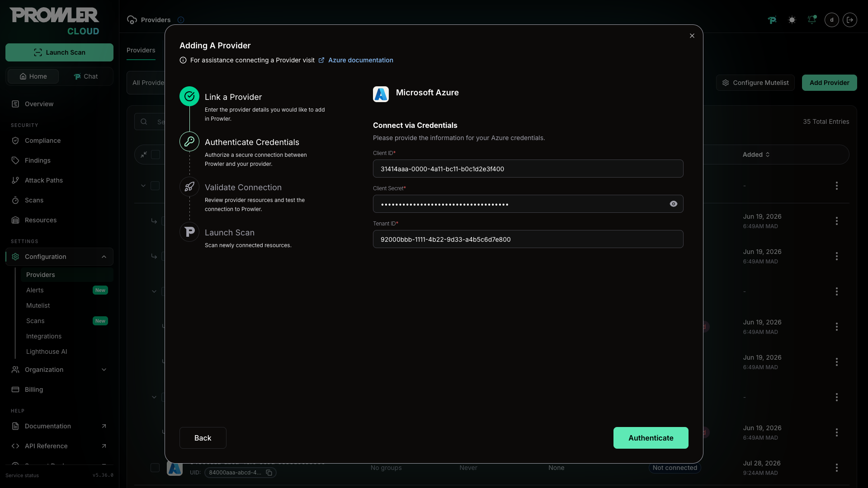This screenshot has width=868, height=488.
Task: Open row actions for Jul 28, 2026 entry
Action: click(x=837, y=468)
